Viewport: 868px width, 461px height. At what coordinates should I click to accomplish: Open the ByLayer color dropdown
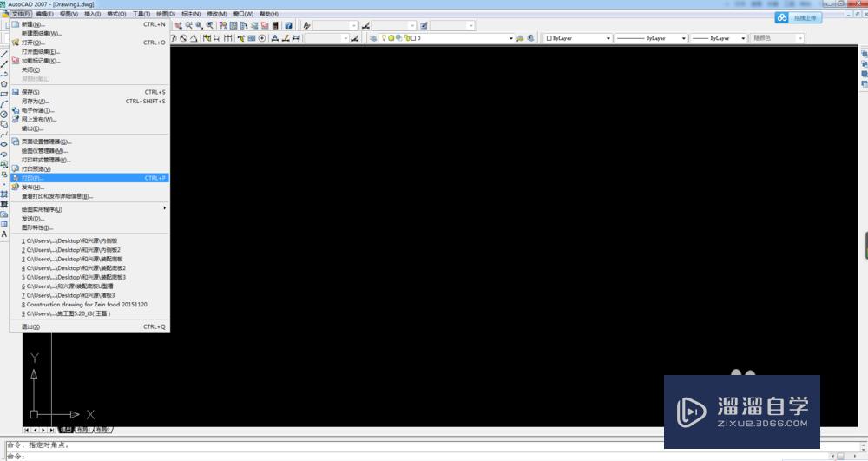click(x=577, y=38)
